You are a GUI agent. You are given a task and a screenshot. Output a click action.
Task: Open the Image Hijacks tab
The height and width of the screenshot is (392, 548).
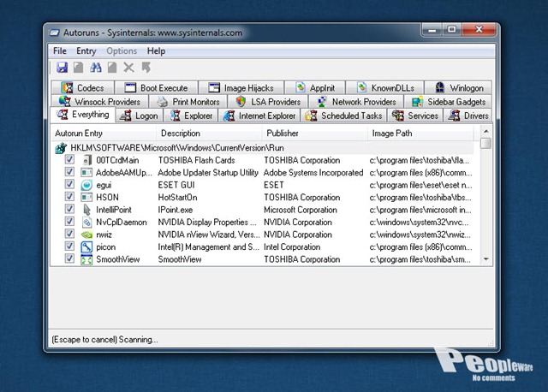(241, 87)
